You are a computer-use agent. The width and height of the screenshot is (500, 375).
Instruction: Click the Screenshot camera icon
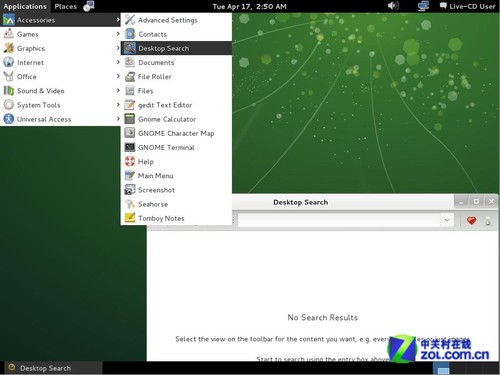(130, 190)
